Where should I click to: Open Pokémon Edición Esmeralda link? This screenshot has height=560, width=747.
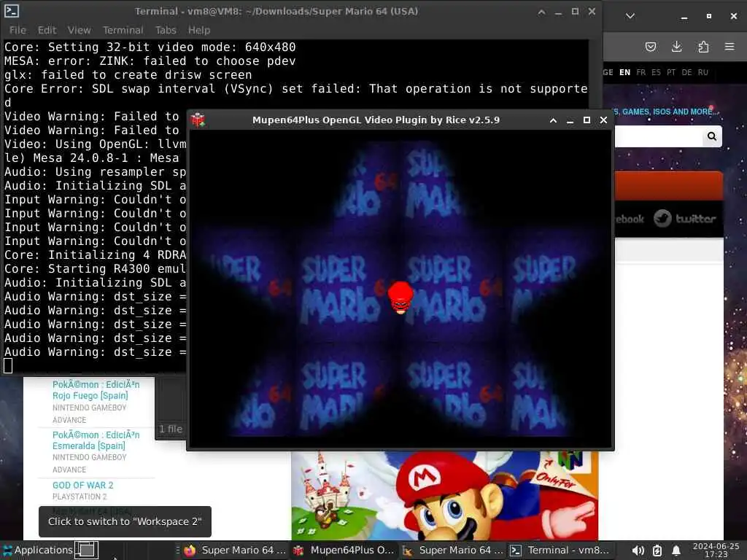[x=96, y=440]
